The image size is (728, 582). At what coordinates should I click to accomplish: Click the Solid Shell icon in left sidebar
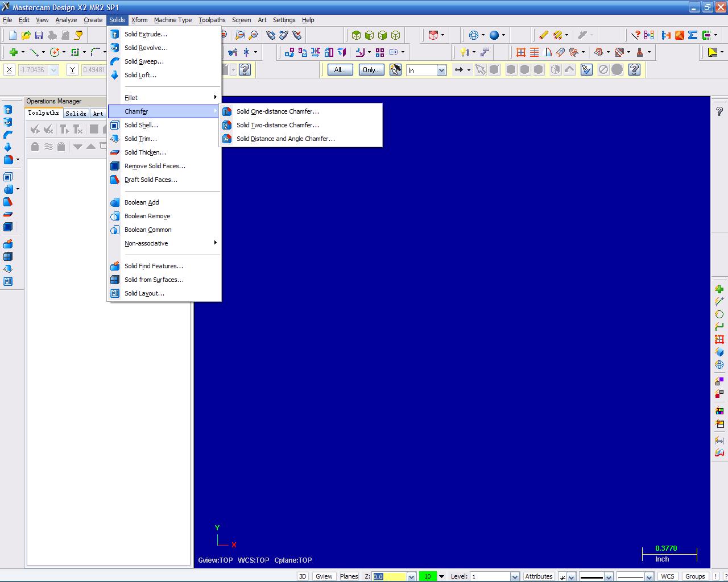coord(8,177)
